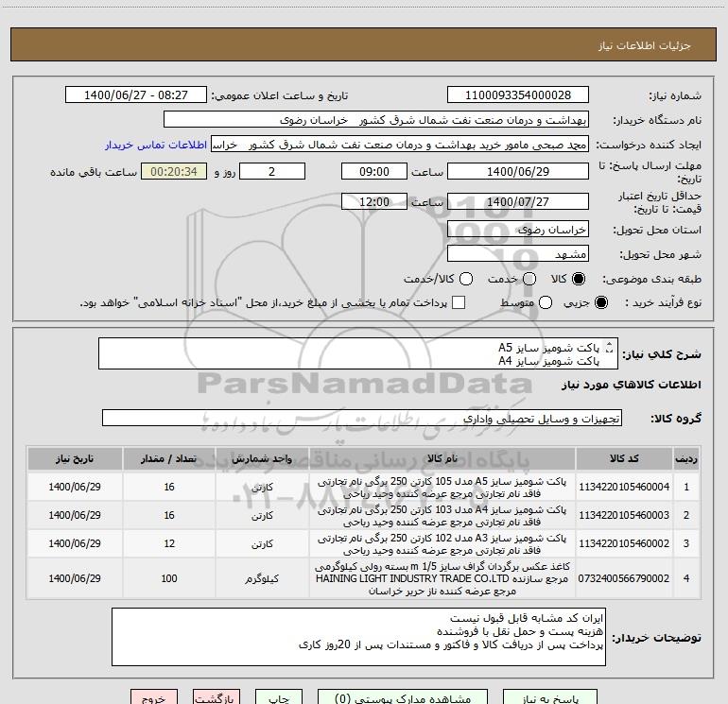Click product code 0732400566790002
The image size is (728, 704).
tap(624, 578)
